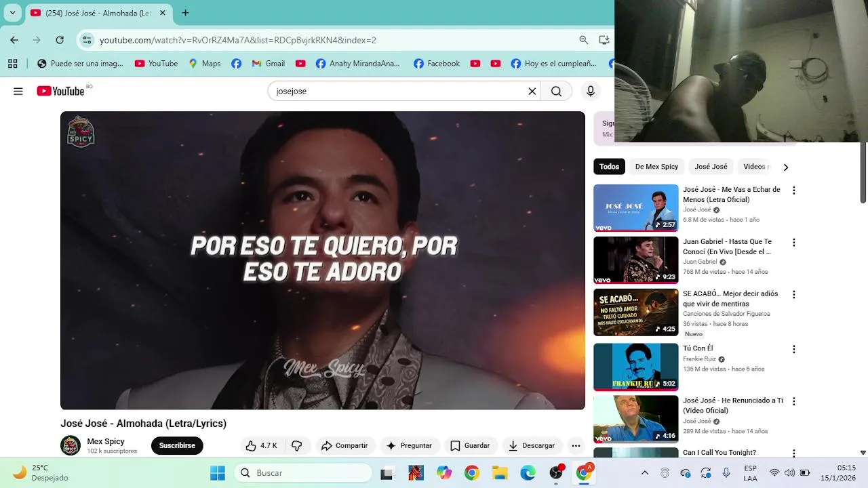Clear the josejose search text
Screen dimensions: 868x488
coord(532,91)
